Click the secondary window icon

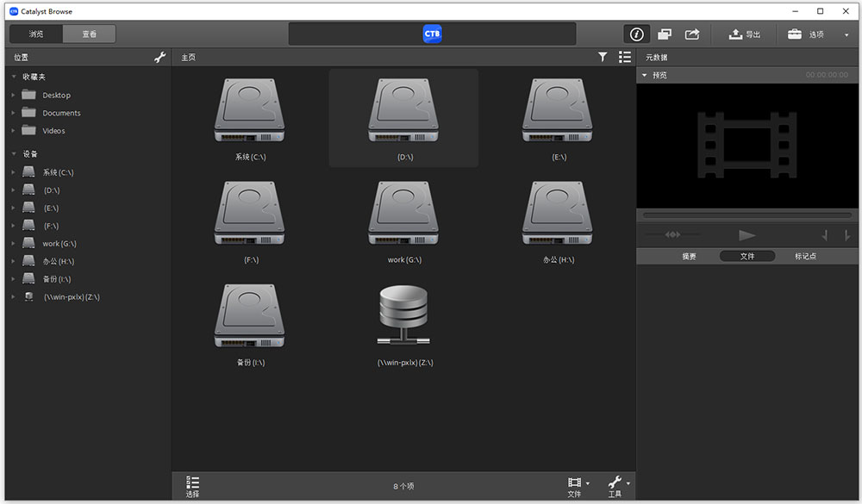point(665,34)
